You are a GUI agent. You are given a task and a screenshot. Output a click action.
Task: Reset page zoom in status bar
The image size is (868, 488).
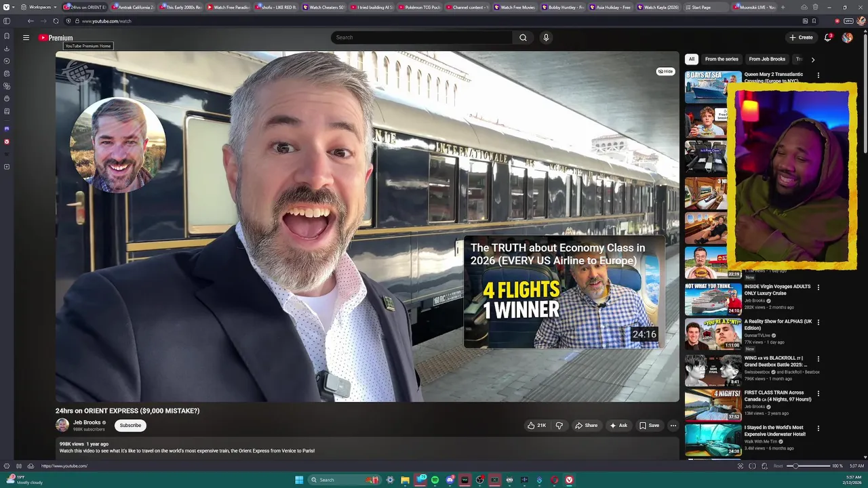point(778,466)
